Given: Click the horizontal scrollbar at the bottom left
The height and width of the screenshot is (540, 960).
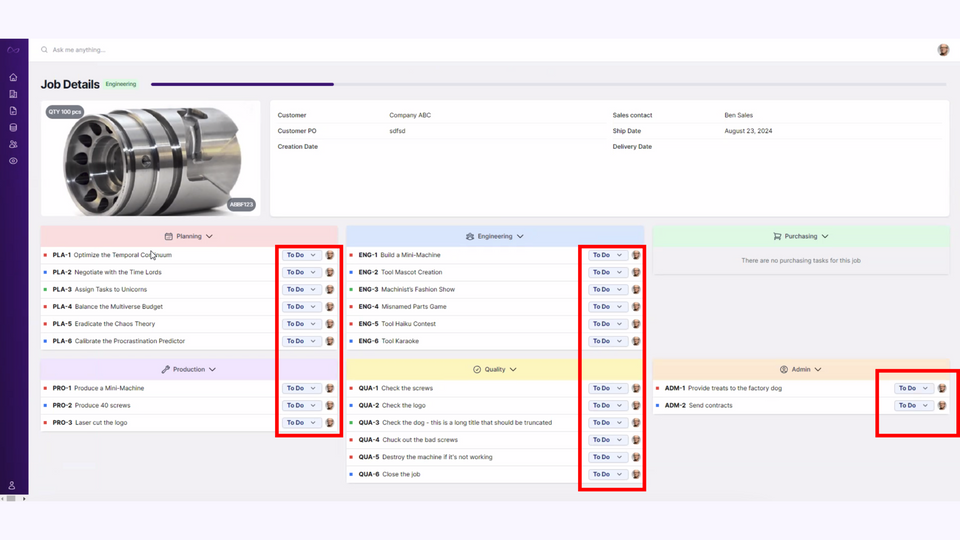Looking at the screenshot, I should (13, 499).
